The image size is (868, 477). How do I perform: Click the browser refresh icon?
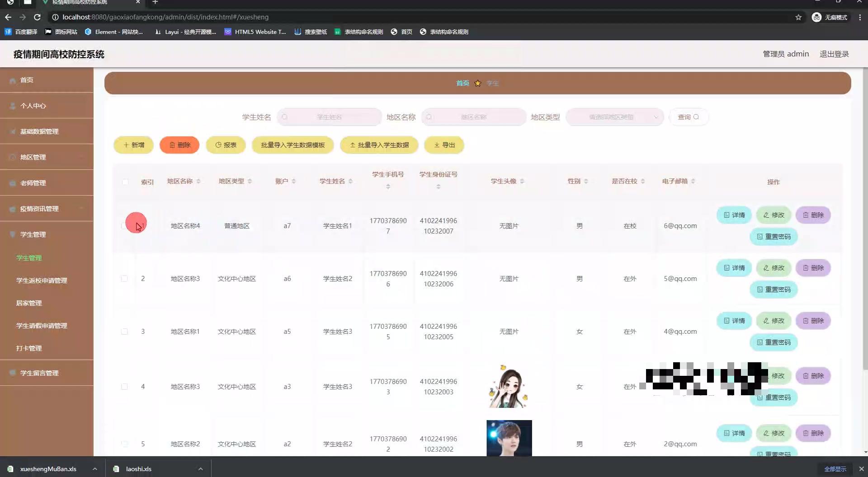click(38, 17)
